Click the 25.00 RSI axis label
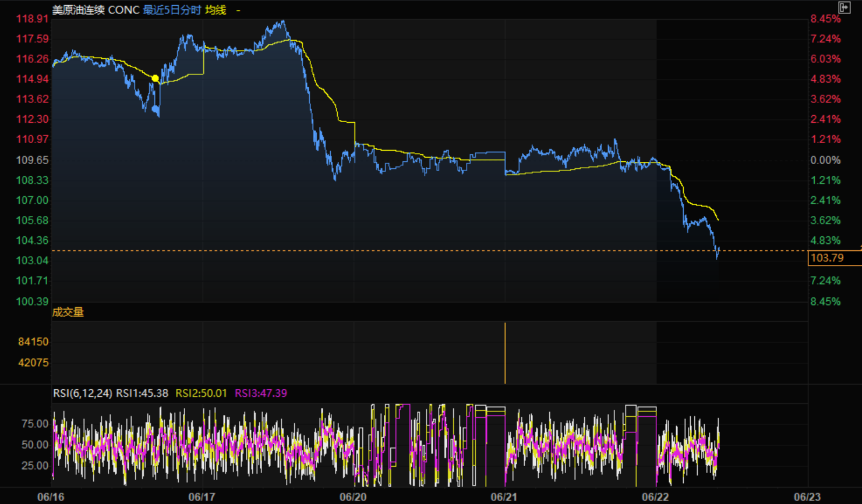 click(36, 466)
